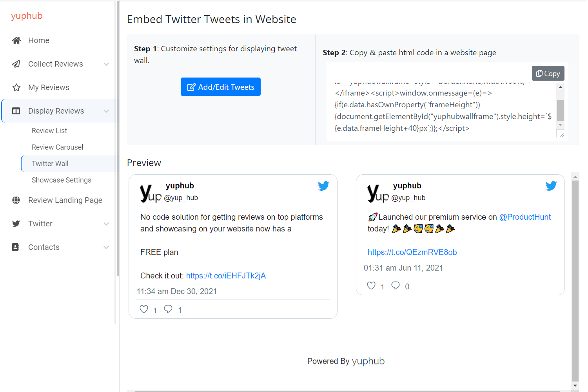Click heart icon on the FREE plan tweet
Screen dimensions: 588x392
tap(144, 309)
